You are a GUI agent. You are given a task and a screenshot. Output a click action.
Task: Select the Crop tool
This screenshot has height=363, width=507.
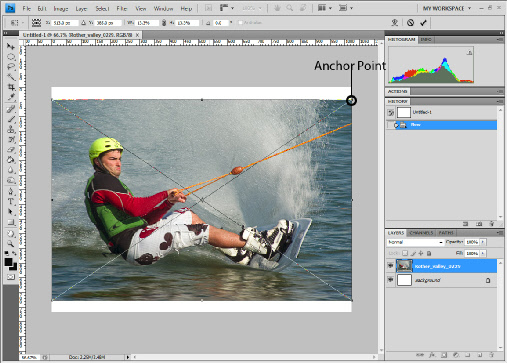[x=11, y=87]
